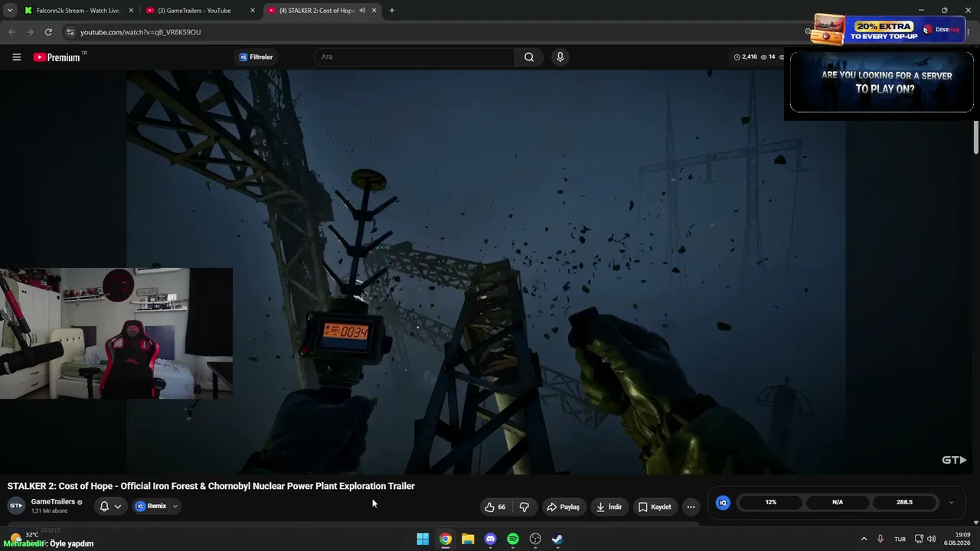Open site information next to the URL
Viewport: 980px width, 551px height.
point(70,32)
